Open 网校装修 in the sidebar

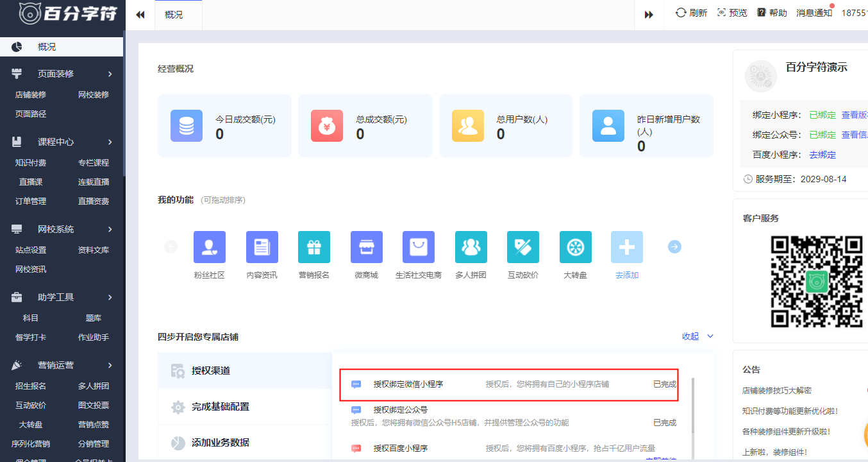[94, 94]
